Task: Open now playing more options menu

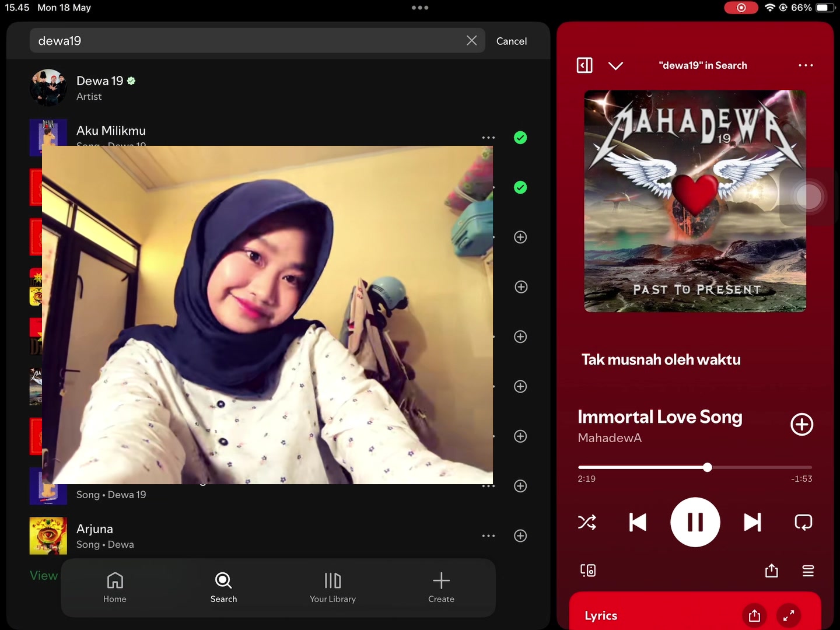Action: (x=806, y=65)
